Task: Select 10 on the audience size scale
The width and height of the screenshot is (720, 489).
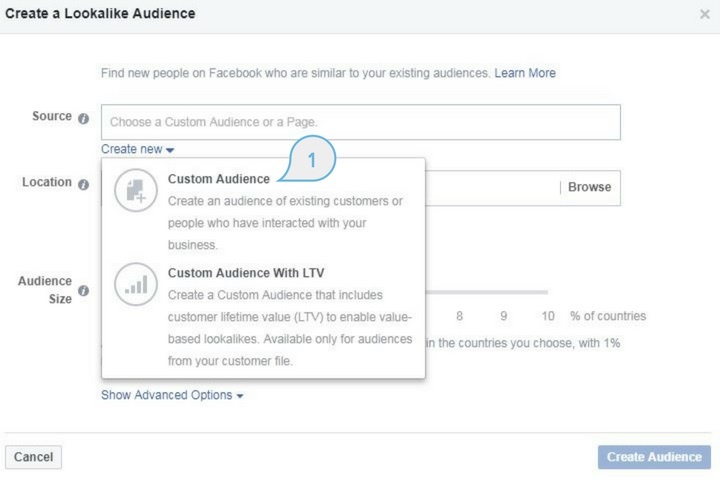Action: [548, 316]
